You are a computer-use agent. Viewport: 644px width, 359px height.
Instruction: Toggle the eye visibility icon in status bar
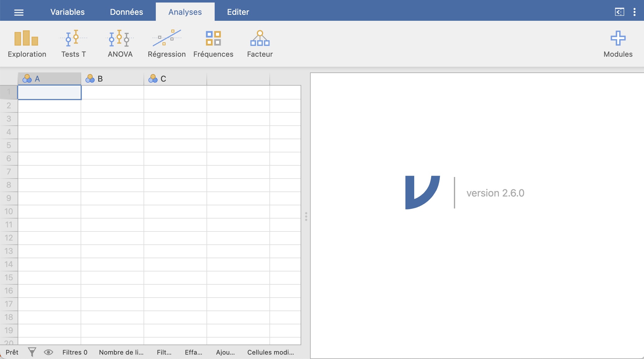pos(48,352)
